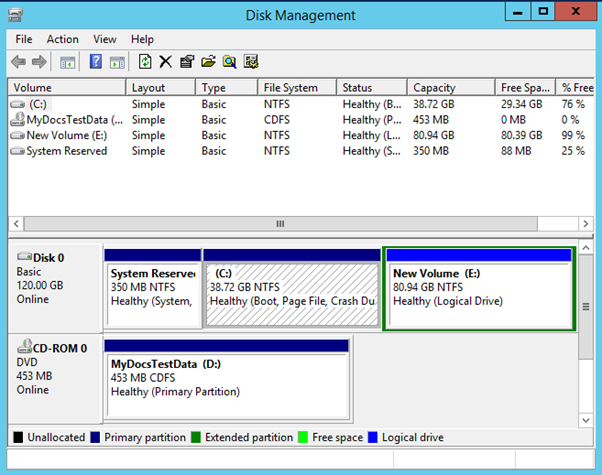602x475 pixels.
Task: Click the Open folder toolbar icon
Action: click(208, 62)
